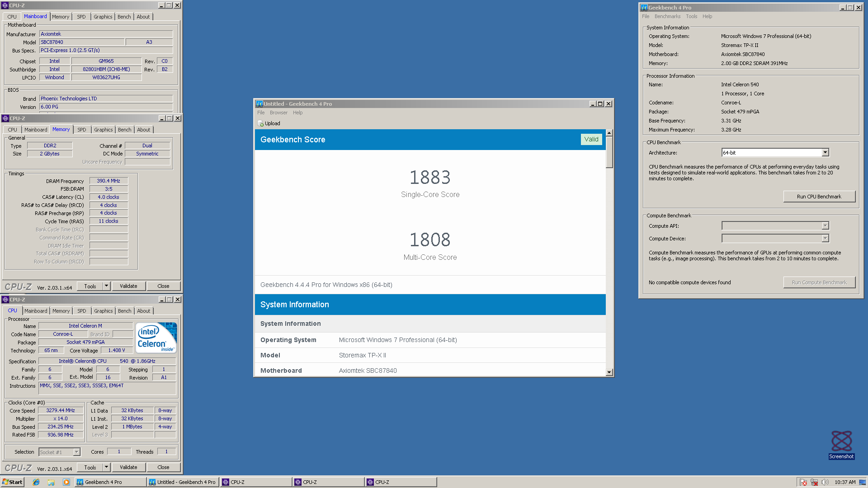
Task: Click the CAS# Latency 4.0 clocks field
Action: tap(108, 197)
